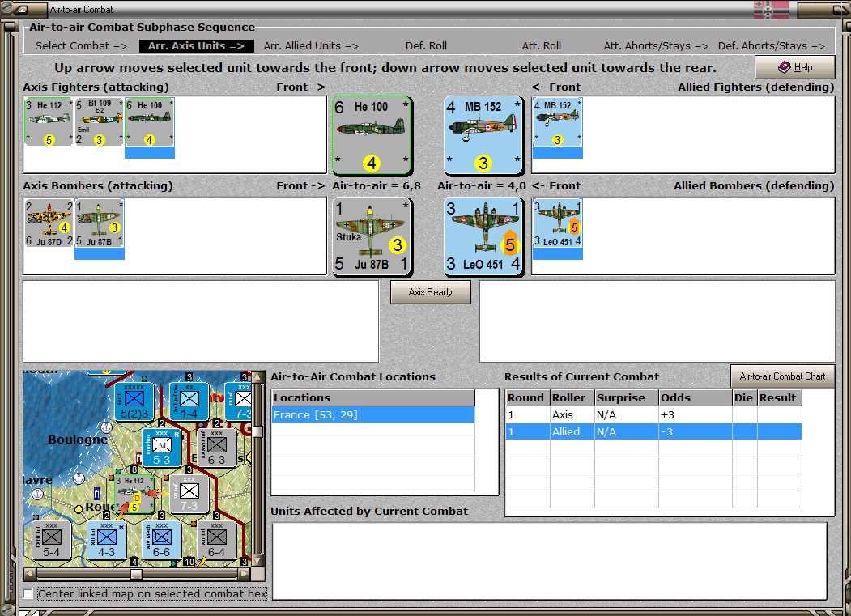Enable Center linked map on selected combat hex
Image resolution: width=851 pixels, height=616 pixels.
(x=29, y=594)
